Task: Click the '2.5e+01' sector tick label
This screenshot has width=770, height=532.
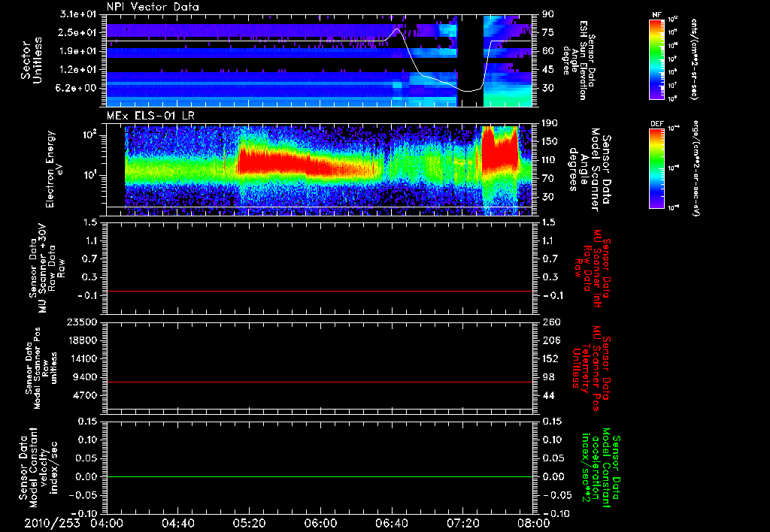Action: 78,32
